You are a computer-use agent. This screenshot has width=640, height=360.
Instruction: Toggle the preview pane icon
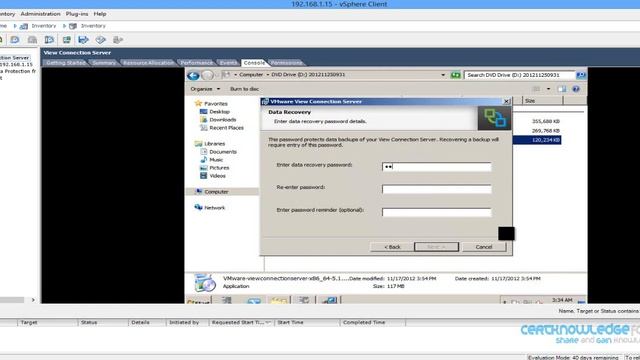562,89
